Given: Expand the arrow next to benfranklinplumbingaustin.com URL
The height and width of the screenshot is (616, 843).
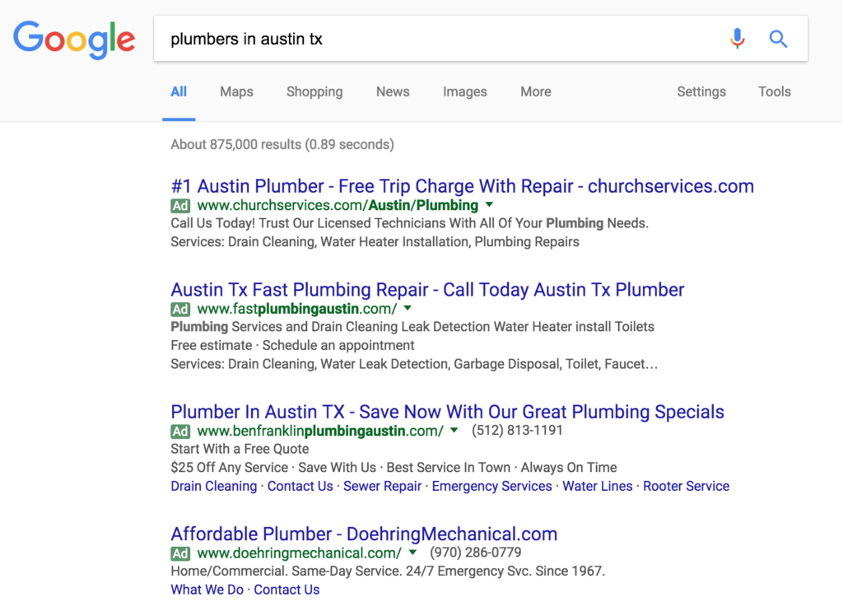Looking at the screenshot, I should click(454, 431).
